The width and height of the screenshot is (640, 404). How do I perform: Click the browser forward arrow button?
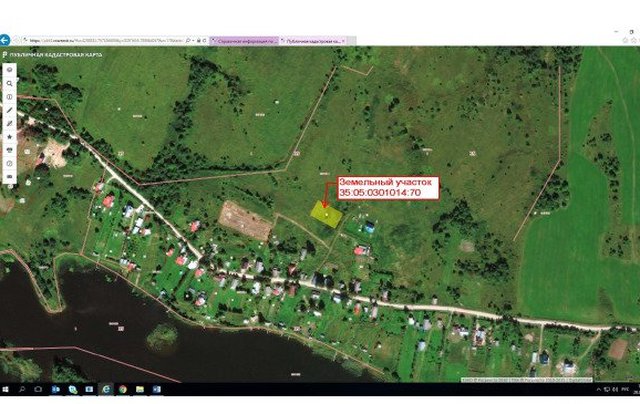[16, 40]
